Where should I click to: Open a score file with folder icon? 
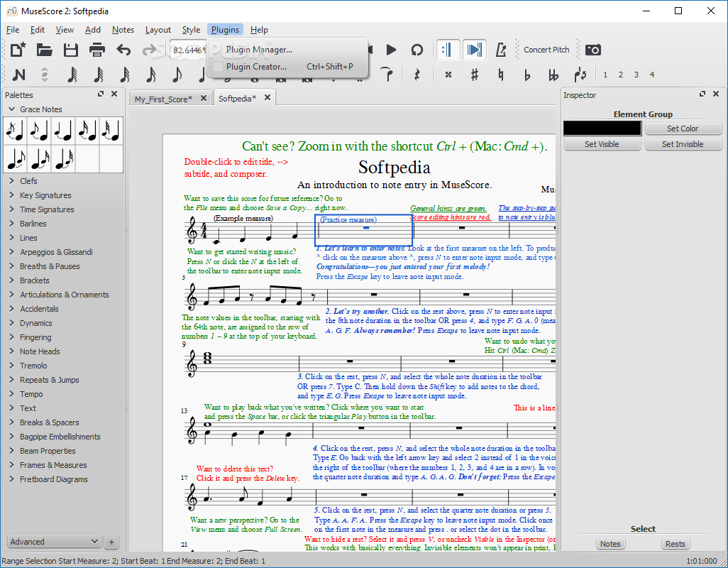coord(44,50)
